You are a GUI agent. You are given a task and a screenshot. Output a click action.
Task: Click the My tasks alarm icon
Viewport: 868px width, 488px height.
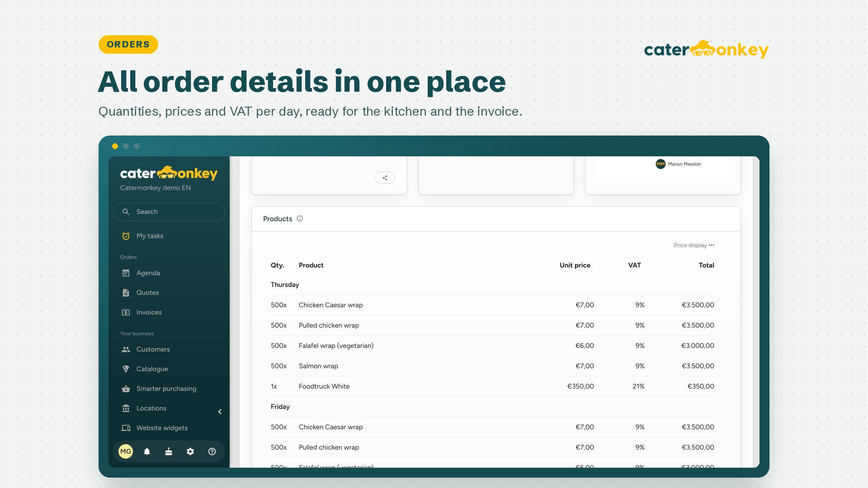(x=126, y=236)
